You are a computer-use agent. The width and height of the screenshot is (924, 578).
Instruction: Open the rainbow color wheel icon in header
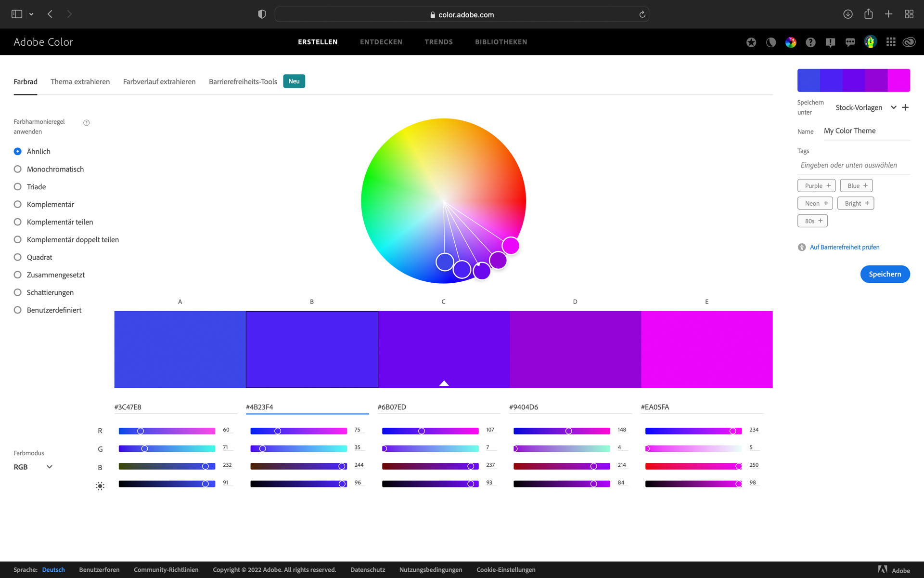(x=791, y=42)
